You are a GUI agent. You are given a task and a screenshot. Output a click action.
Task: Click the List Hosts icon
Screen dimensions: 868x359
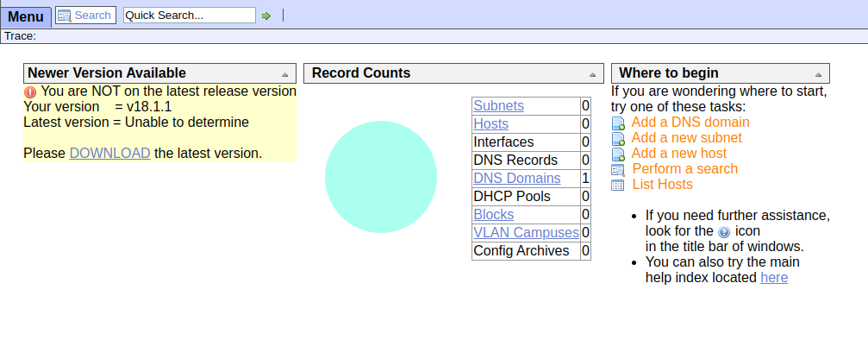618,186
